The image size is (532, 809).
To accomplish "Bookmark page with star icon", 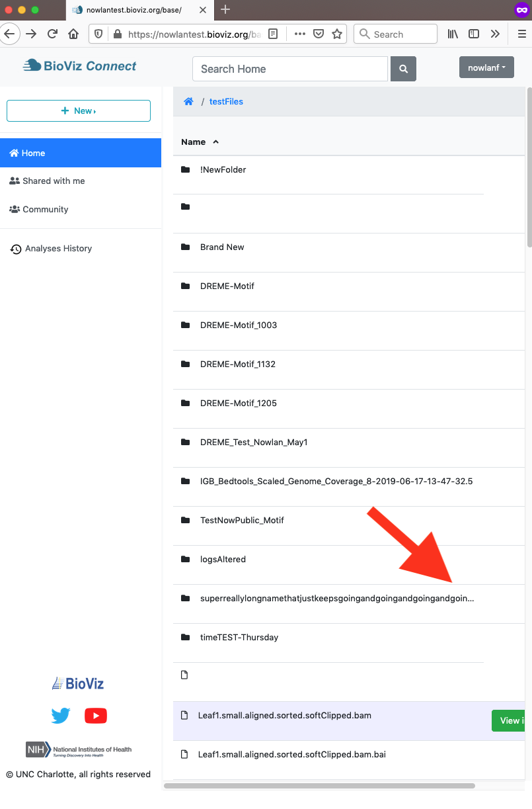I will click(x=337, y=34).
